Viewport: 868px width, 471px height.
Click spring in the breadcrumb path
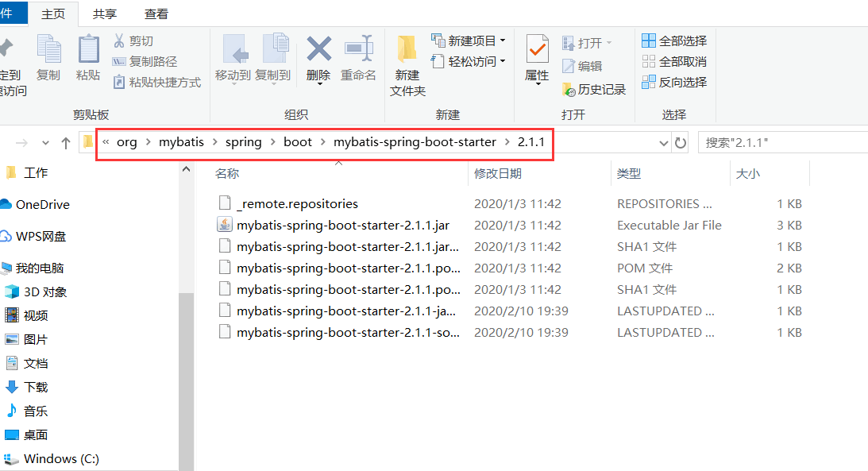[x=244, y=142]
